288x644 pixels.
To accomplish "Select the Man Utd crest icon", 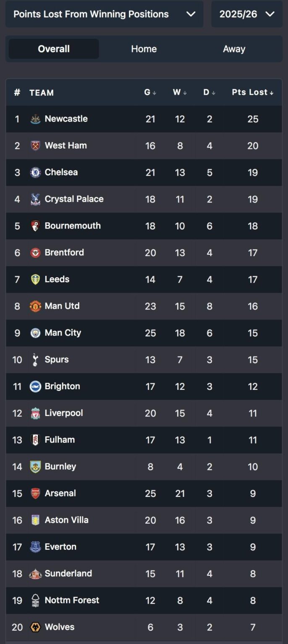I will point(36,306).
